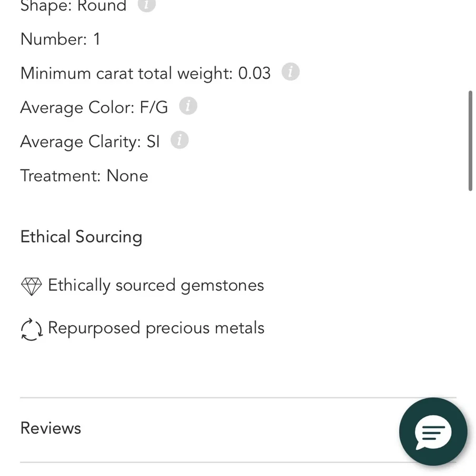Show Average Color info tooltip icon
This screenshot has height=476, width=476.
point(188,106)
